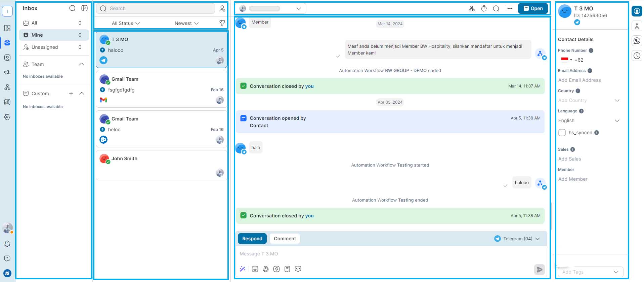Add a Custom inbox with plus icon

pos(71,94)
